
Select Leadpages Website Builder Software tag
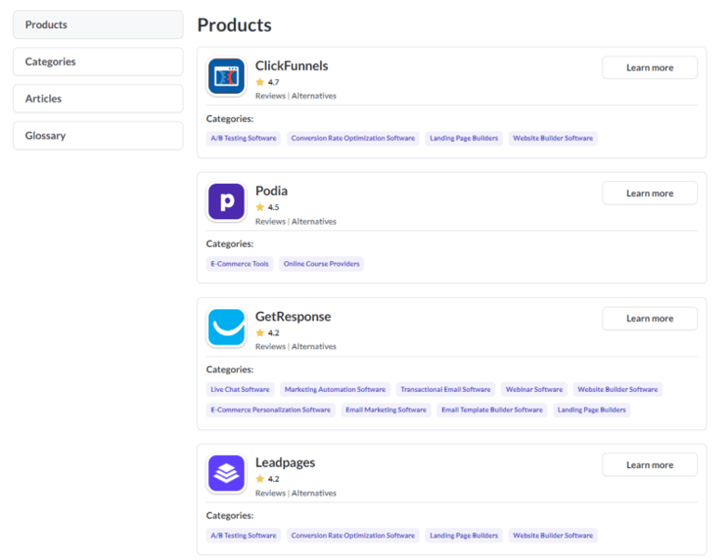click(552, 535)
